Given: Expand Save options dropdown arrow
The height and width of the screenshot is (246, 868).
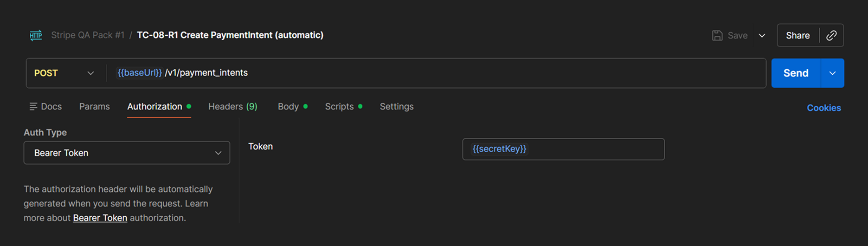Looking at the screenshot, I should point(762,35).
